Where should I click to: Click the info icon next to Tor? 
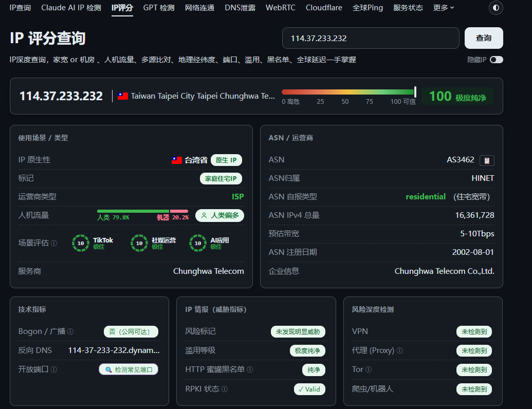pos(369,369)
